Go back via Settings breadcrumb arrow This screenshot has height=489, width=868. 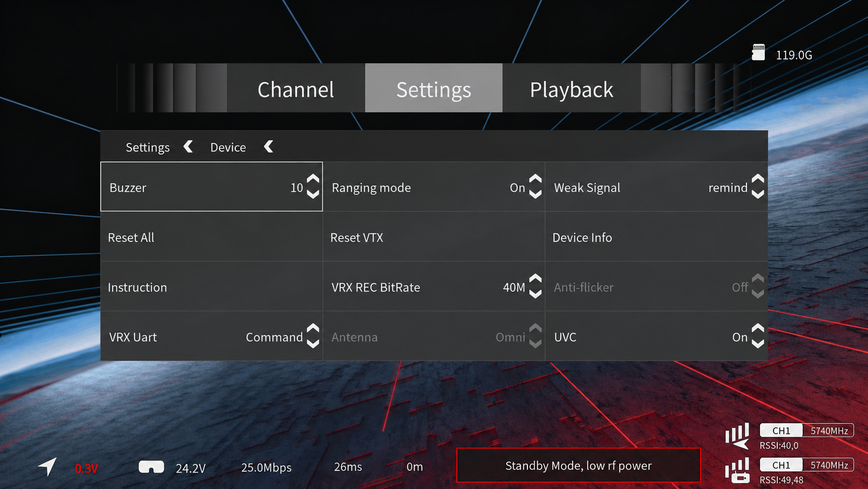click(188, 147)
